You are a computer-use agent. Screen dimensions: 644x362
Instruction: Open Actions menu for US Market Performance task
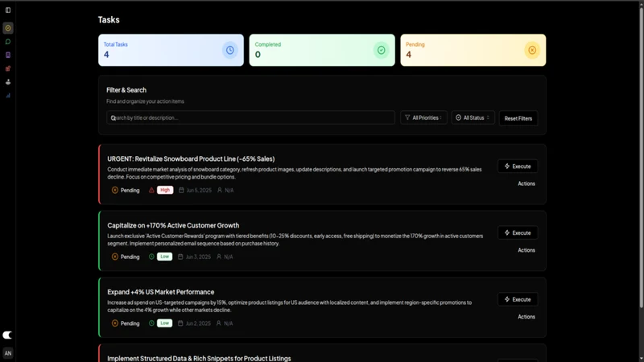pyautogui.click(x=526, y=316)
